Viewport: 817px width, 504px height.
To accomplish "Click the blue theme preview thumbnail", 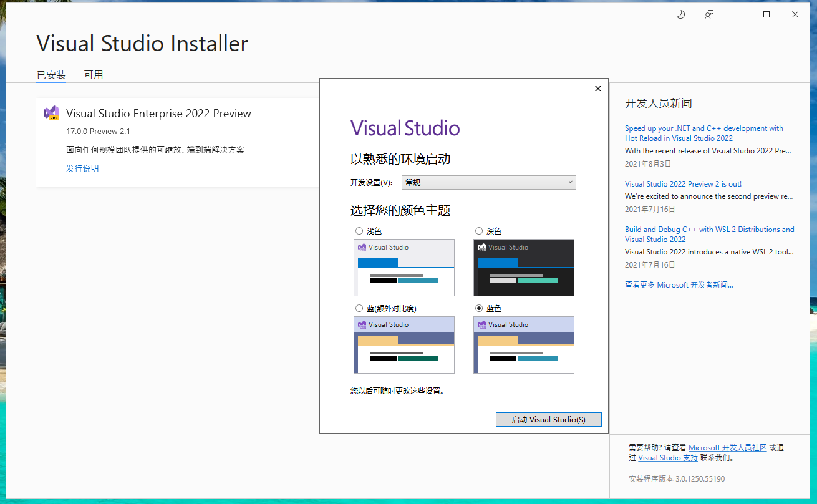I will click(524, 345).
